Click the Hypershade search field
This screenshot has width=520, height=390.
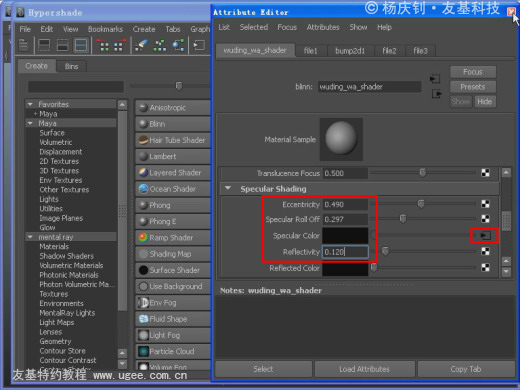click(76, 87)
